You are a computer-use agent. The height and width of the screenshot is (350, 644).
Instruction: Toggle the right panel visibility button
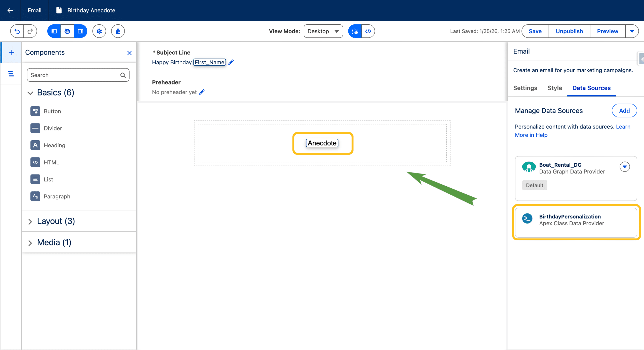80,31
